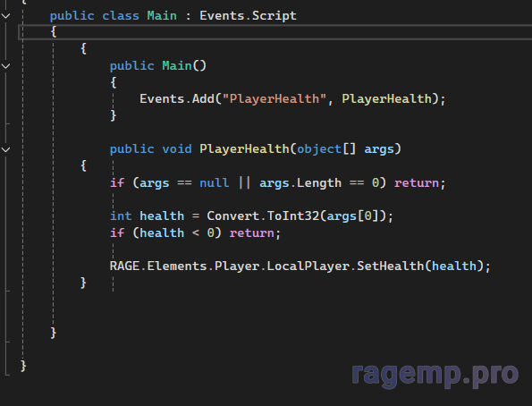Collapse the PlayerHealth method block
532x406 pixels.
tap(5, 149)
